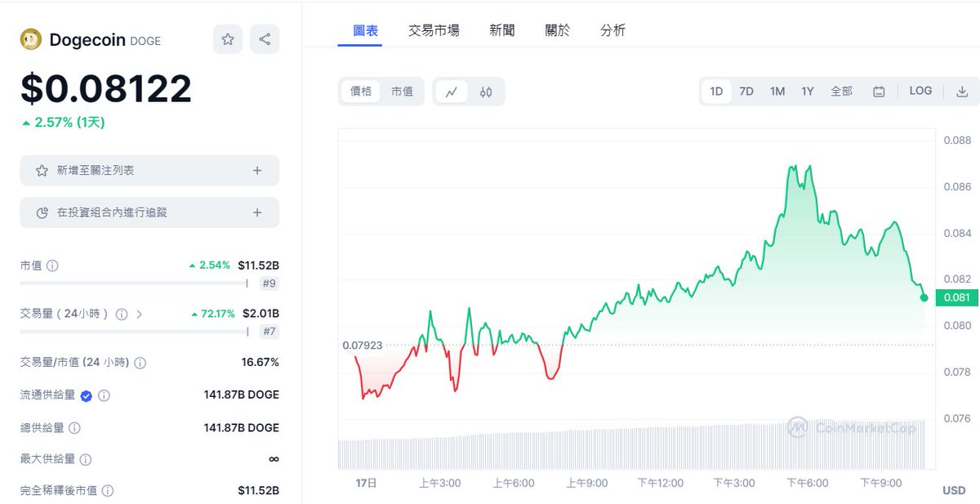Set chart range to 1Y
Screen dimensions: 980x504
pos(808,91)
